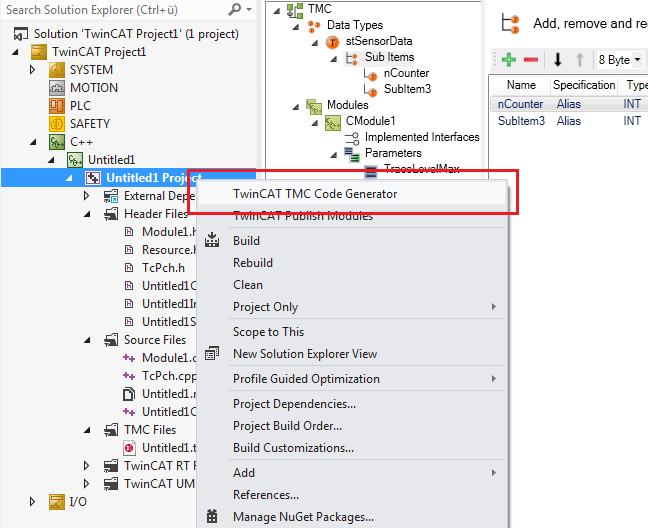Click the MOTION node icon
648x528 pixels.
coord(57,88)
